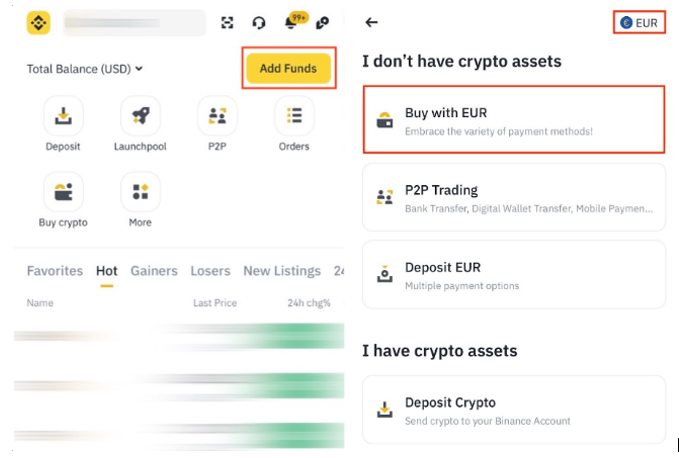Click the Binance logo icon
Image resolution: width=679 pixels, height=458 pixels.
tap(38, 23)
